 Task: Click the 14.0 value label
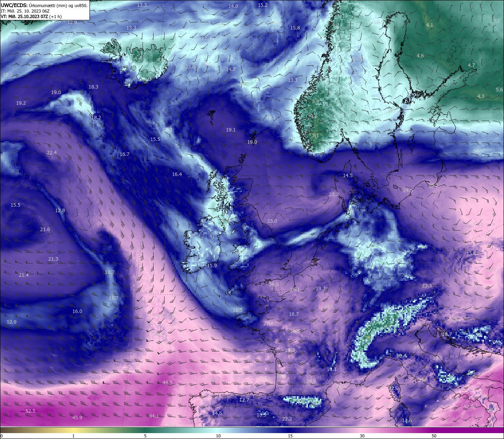pos(233,6)
